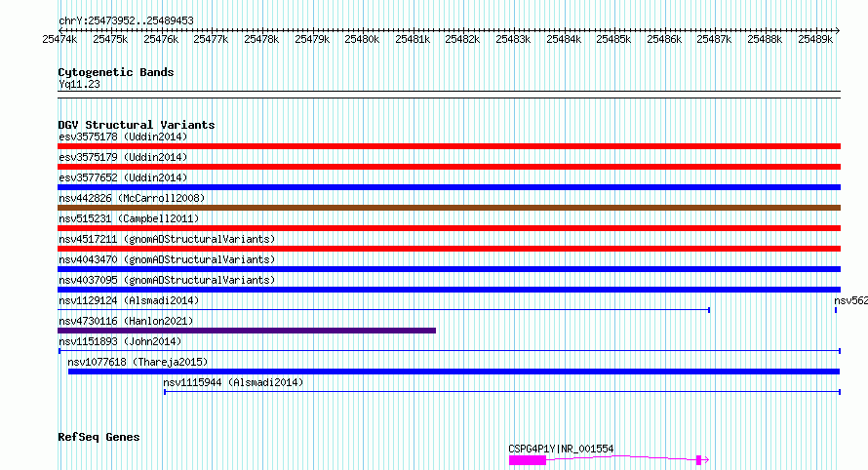Select the nsv1151893 (John2014) thin line

coord(450,351)
